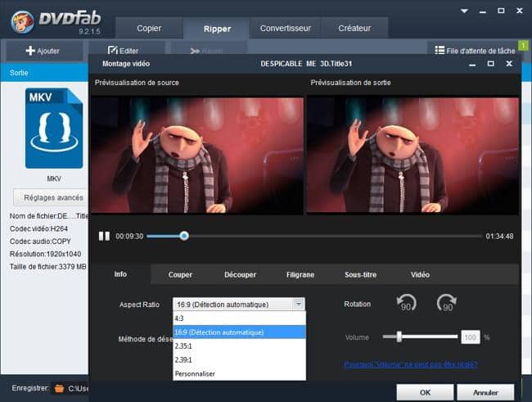This screenshot has width=532, height=402.
Task: Click the Codec vidéo:H264 text
Action: (38, 228)
